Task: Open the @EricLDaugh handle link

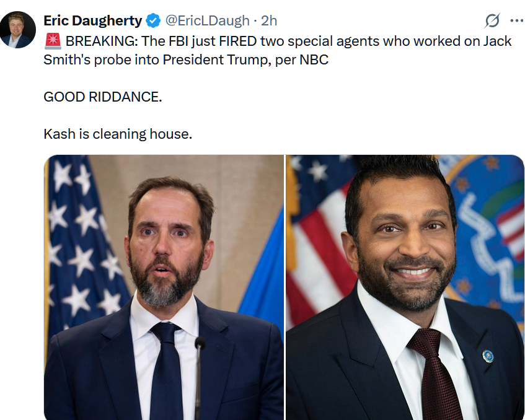Action: pyautogui.click(x=206, y=20)
